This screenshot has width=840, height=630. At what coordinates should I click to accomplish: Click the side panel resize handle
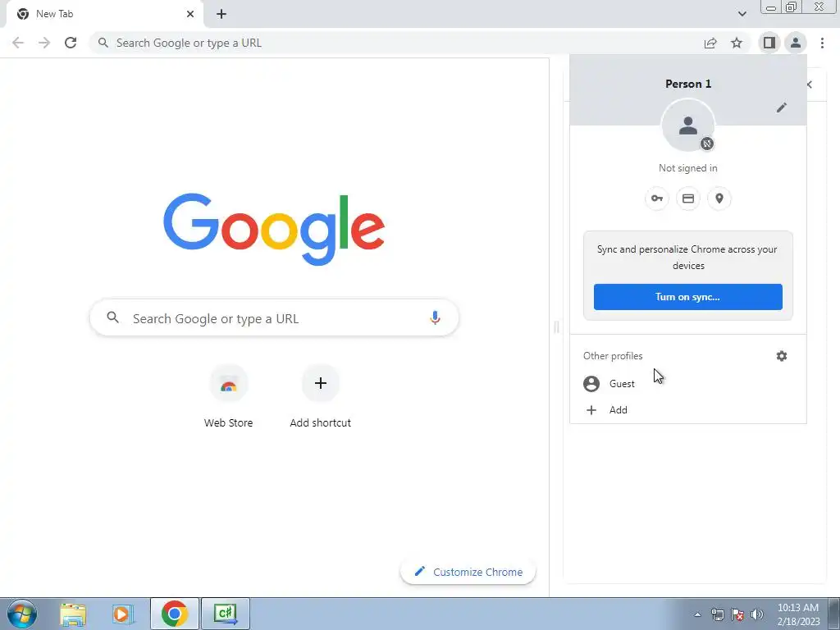coord(556,326)
